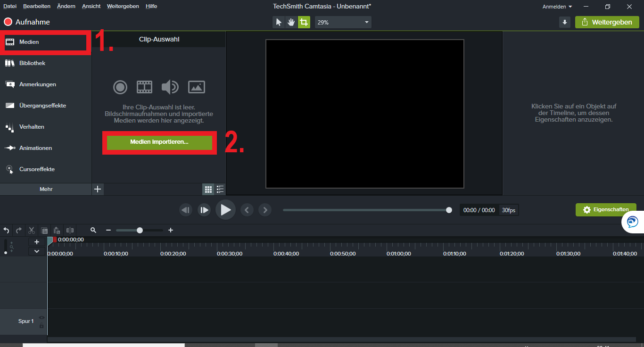Select the arrow edit-mode tool above the canvas

pos(279,22)
